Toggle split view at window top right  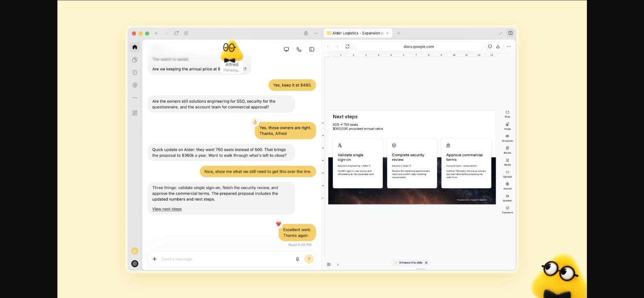[511, 33]
